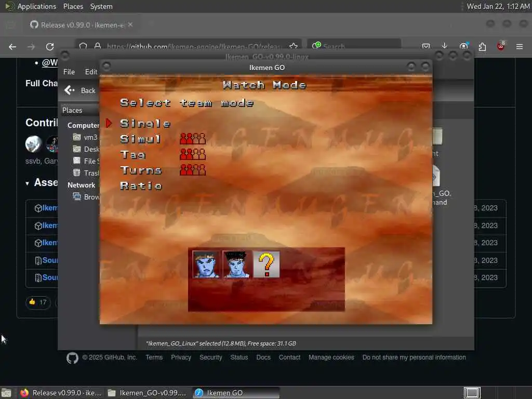Image resolution: width=532 pixels, height=399 pixels.
Task: Click the Pocket save icon in Firefox toolbar
Action: (x=426, y=46)
